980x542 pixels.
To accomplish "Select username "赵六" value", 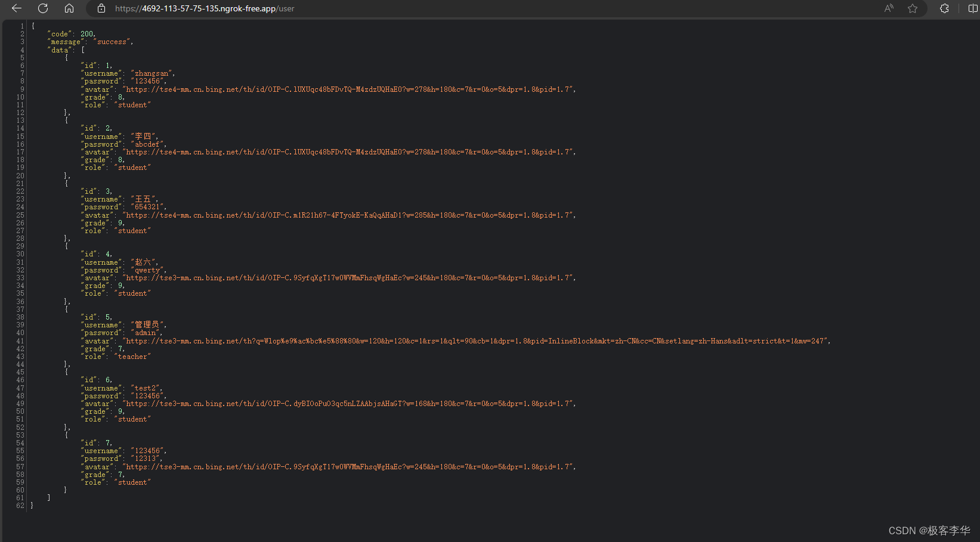I will click(x=143, y=262).
